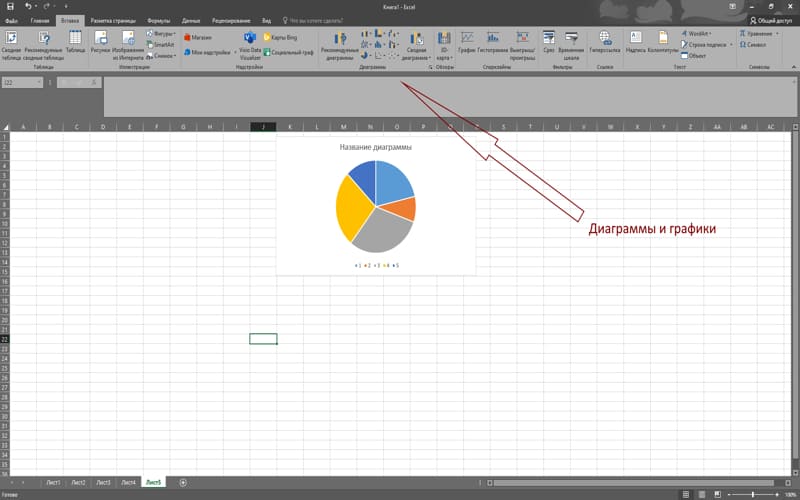Open Recommended PivotTables (Рекомендуемые сводные таблицы)
The image size is (800, 500).
44,45
